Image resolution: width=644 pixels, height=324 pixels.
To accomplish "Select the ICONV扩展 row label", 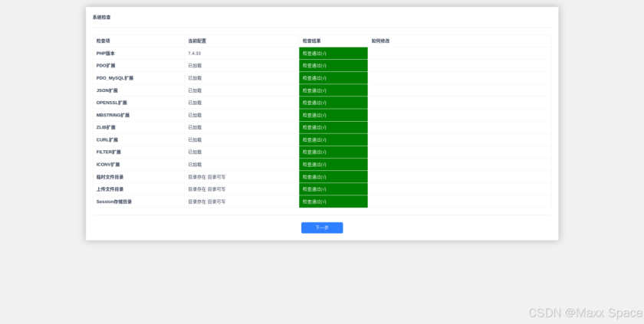I will pos(108,165).
